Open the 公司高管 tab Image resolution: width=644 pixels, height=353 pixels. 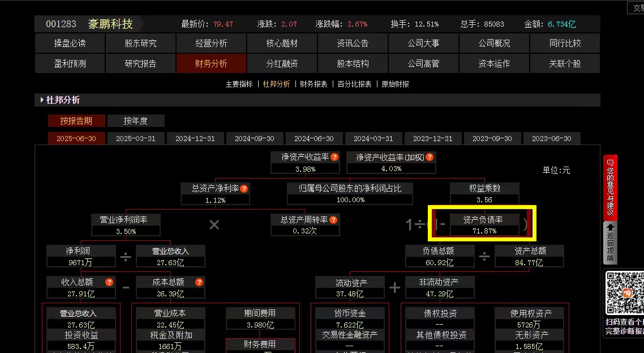click(423, 64)
